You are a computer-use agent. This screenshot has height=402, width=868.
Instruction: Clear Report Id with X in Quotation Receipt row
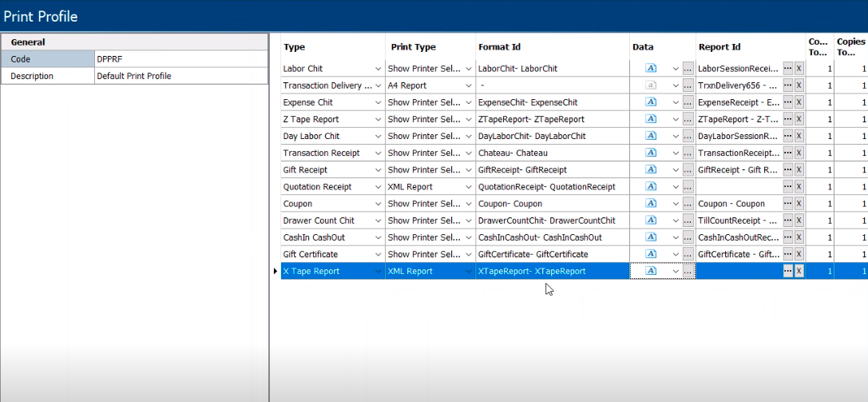[x=799, y=186]
